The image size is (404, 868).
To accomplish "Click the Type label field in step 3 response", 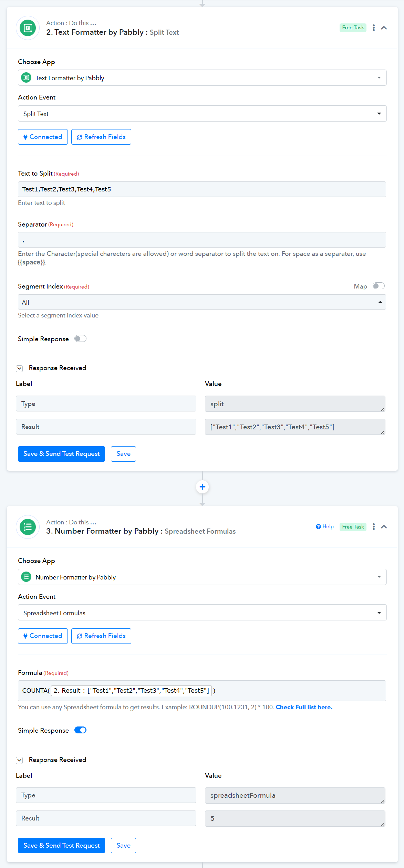I will pyautogui.click(x=106, y=795).
